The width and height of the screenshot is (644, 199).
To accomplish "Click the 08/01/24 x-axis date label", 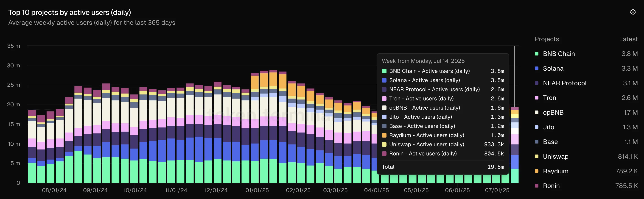I will pos(54,190).
